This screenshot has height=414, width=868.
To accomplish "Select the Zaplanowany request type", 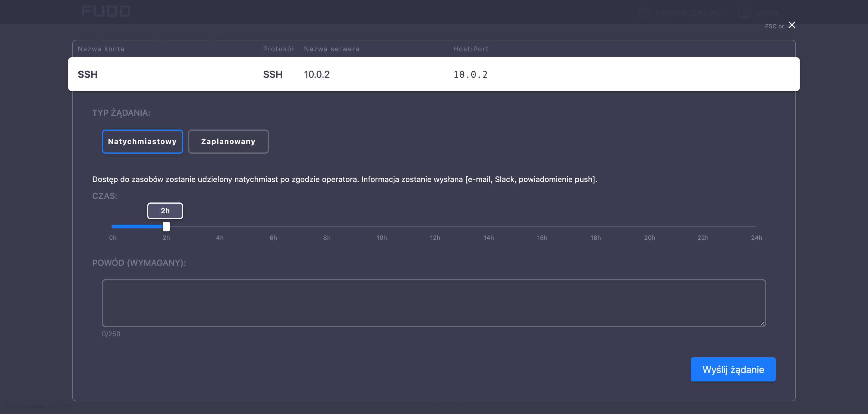I will (x=228, y=142).
